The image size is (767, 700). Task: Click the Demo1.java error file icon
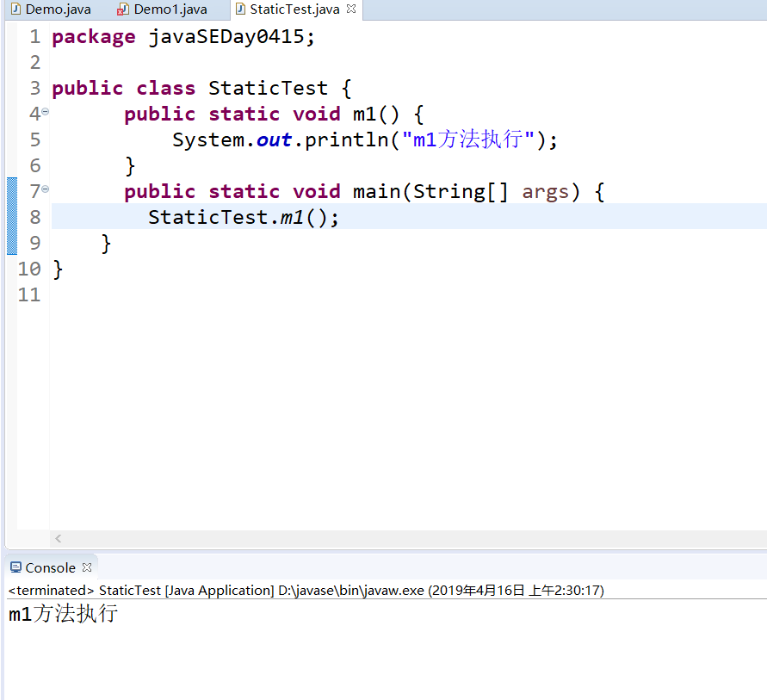coord(123,9)
